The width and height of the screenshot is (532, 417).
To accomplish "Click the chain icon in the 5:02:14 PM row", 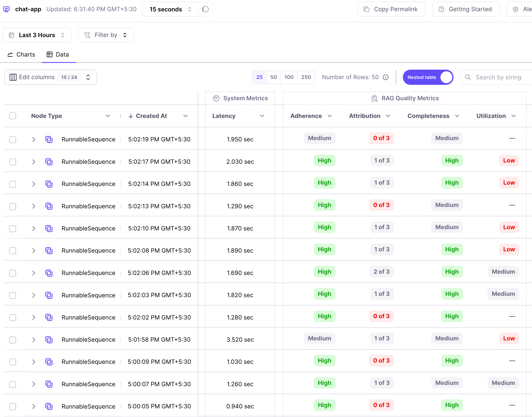I will [49, 184].
